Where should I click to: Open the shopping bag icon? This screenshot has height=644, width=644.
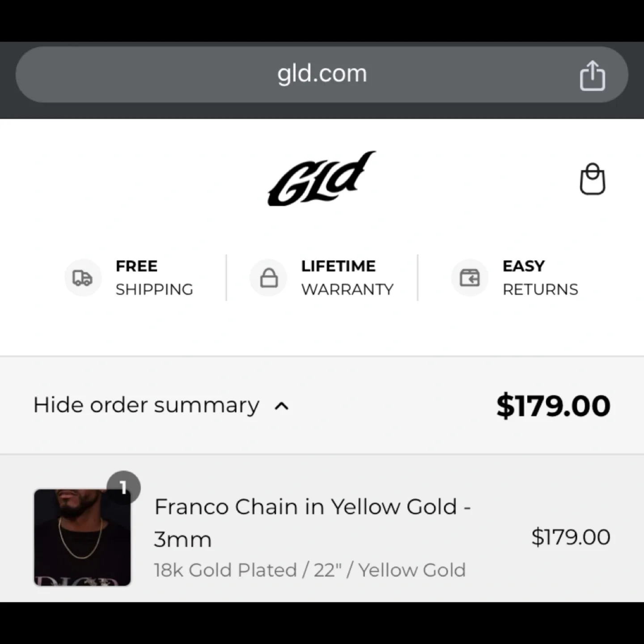593,178
